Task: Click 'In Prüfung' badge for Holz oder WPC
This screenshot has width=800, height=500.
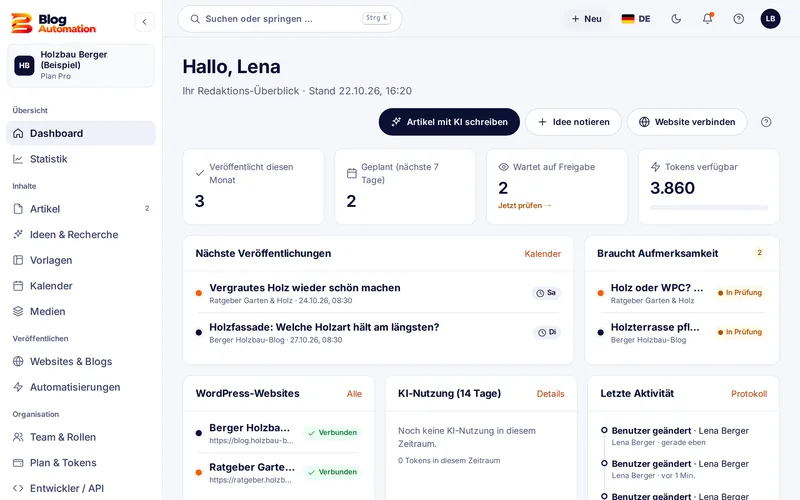Action: click(740, 293)
